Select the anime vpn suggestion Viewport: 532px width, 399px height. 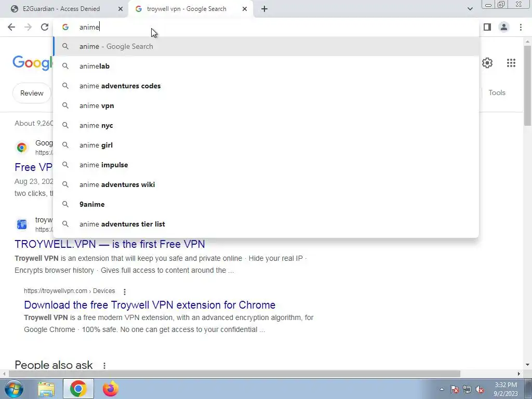coord(267,105)
